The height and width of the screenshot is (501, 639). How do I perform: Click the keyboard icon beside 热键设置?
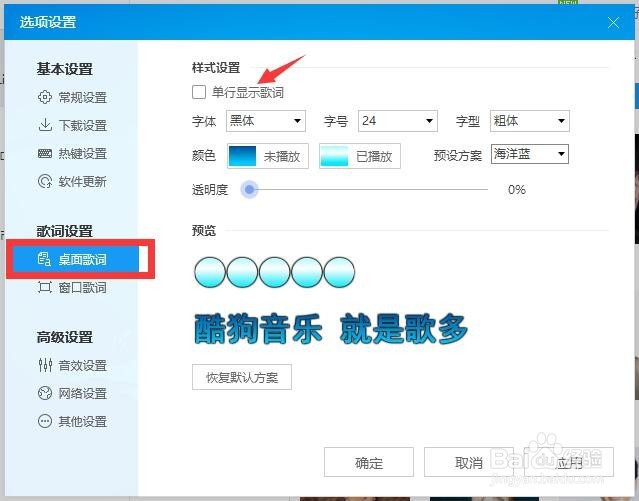pos(45,153)
